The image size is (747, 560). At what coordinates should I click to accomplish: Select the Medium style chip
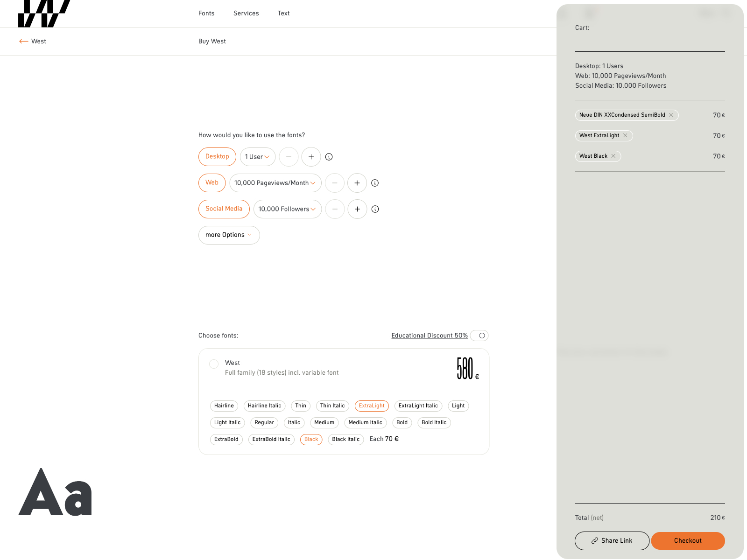tap(324, 423)
